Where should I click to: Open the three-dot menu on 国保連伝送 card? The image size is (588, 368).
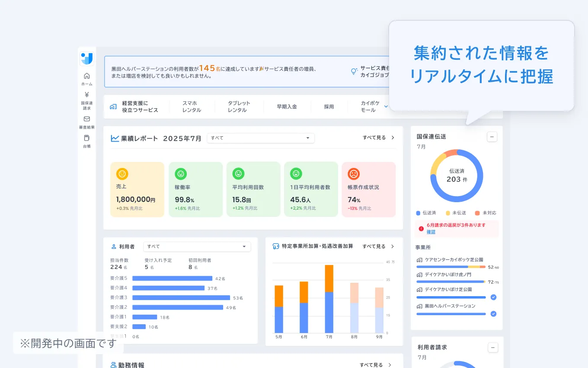tap(492, 136)
